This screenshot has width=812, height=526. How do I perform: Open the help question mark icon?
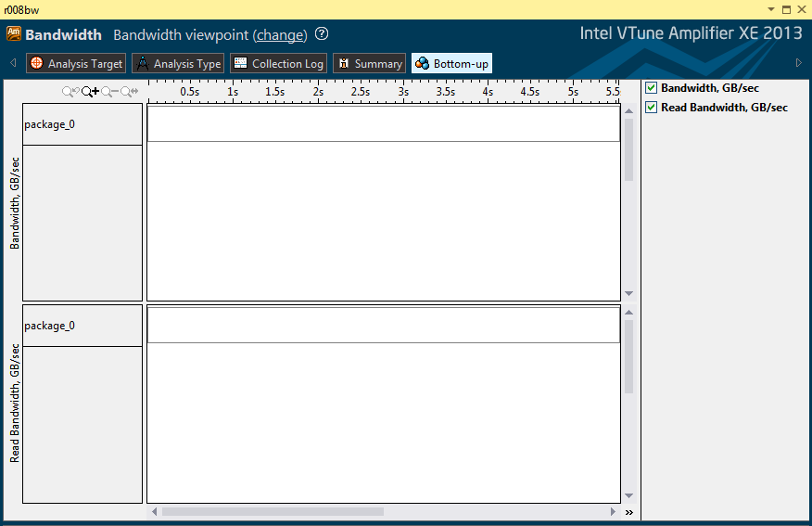[x=322, y=34]
